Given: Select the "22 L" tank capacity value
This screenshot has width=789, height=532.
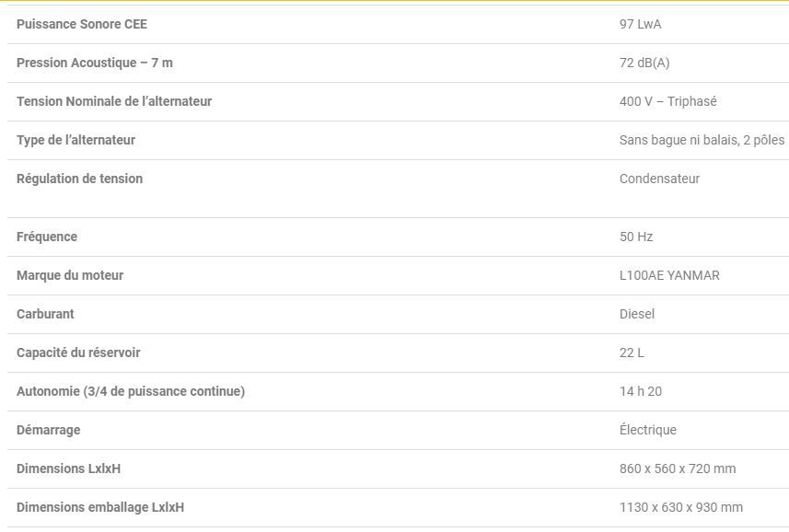Looking at the screenshot, I should [x=632, y=353].
